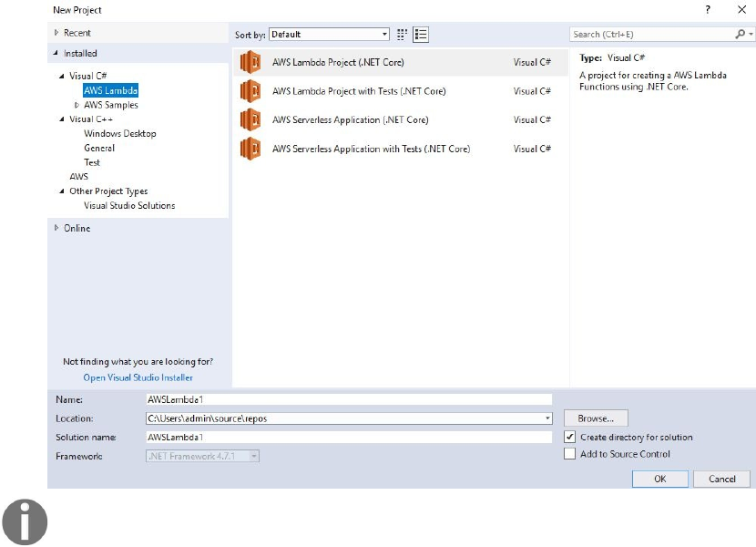756x547 pixels.
Task: Click the AWS Lambda Project with Tests icon
Action: 250,91
